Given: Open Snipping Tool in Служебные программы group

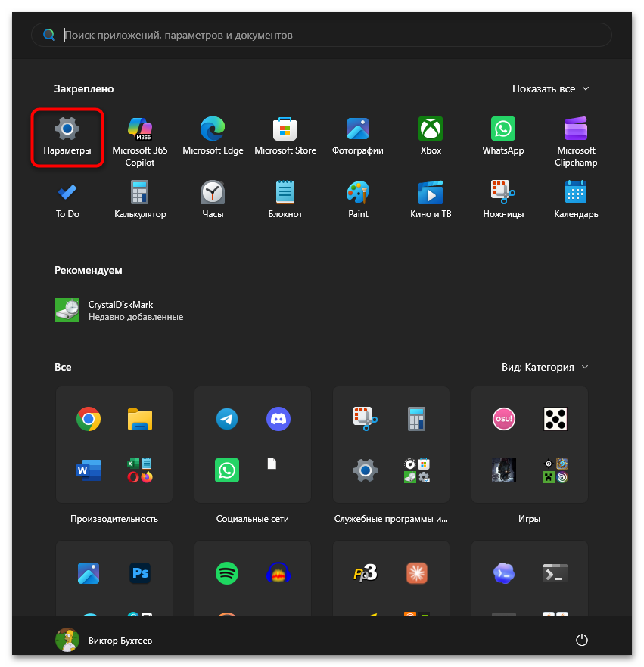Looking at the screenshot, I should pyautogui.click(x=366, y=419).
